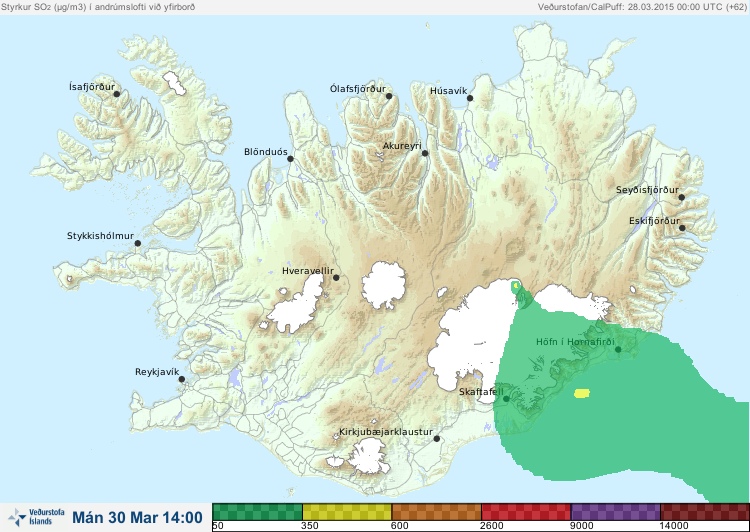Screen dimensions: 750x532
Task: Click the purple 9000 legend swatch
Action: tap(615, 512)
